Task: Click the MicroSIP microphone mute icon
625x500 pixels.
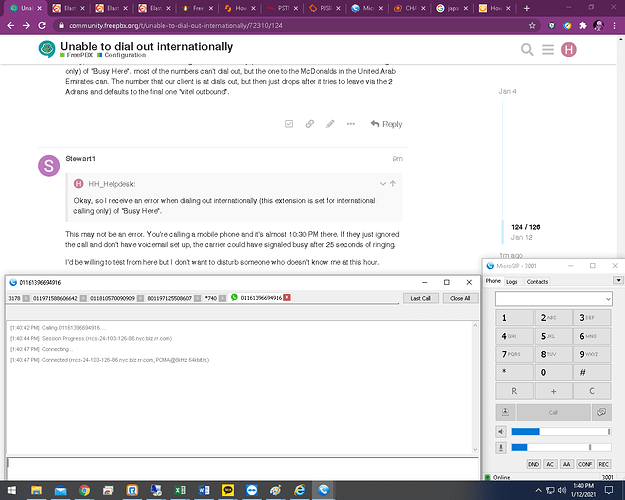Action: pos(502,447)
